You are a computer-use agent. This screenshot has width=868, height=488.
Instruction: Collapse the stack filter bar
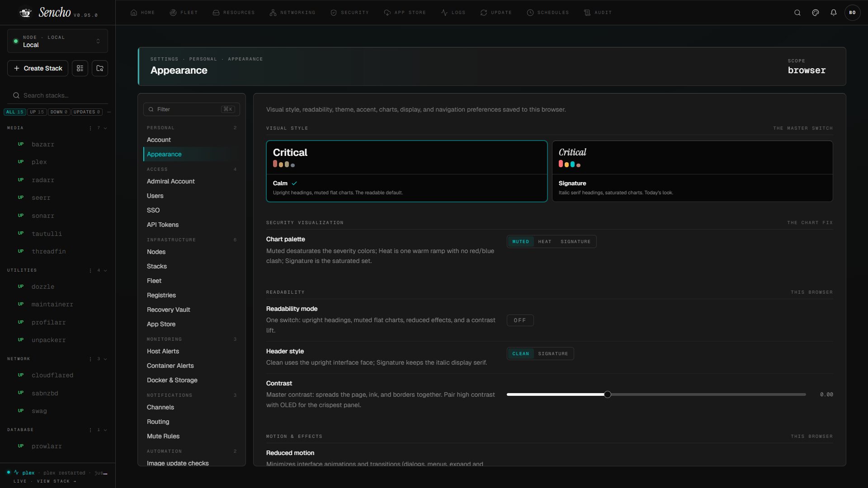109,112
